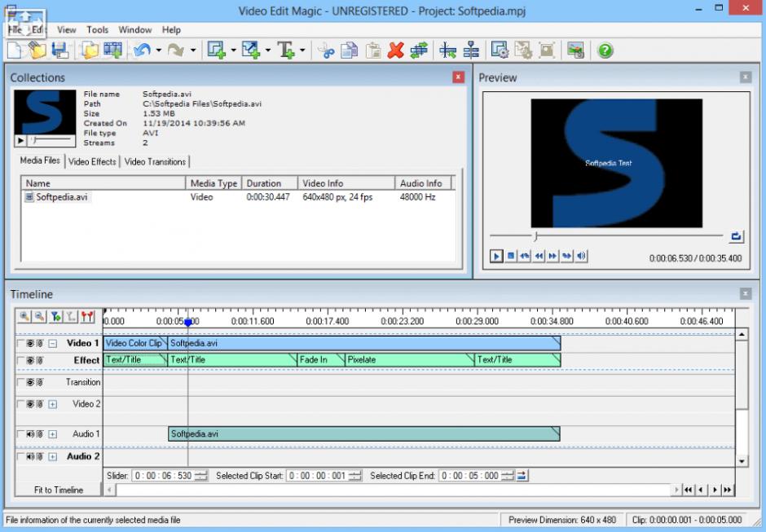The image size is (766, 532).
Task: Mute Audio 1 track speaker icon
Action: point(30,433)
